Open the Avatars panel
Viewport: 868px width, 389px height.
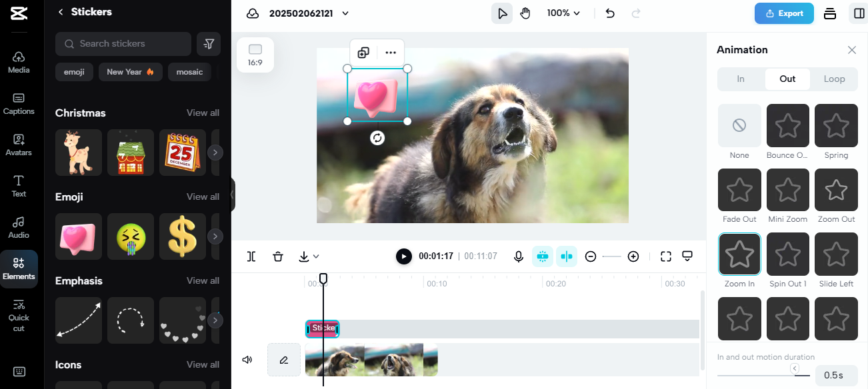tap(19, 145)
